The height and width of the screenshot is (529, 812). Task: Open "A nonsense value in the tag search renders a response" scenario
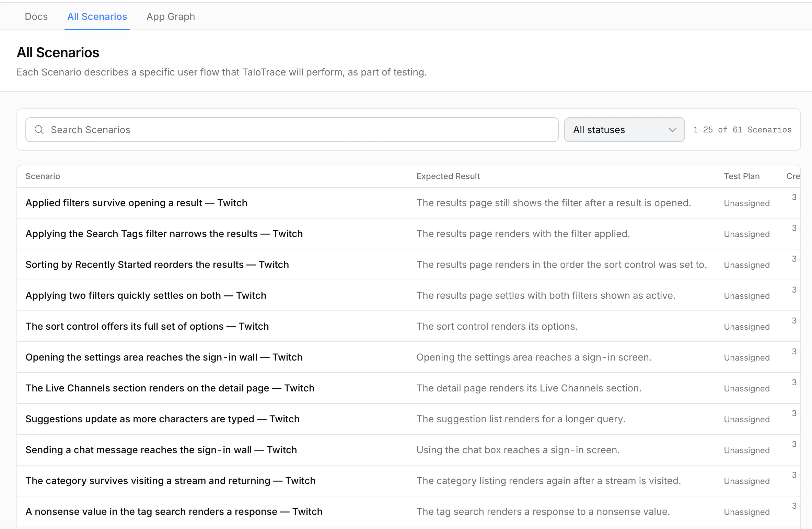click(174, 512)
